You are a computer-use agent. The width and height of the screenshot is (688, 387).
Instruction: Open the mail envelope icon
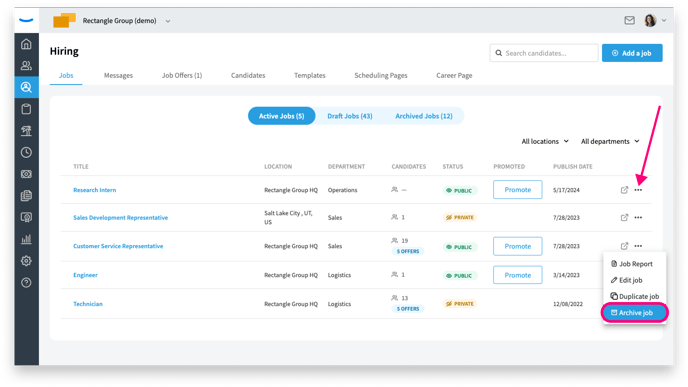point(629,20)
